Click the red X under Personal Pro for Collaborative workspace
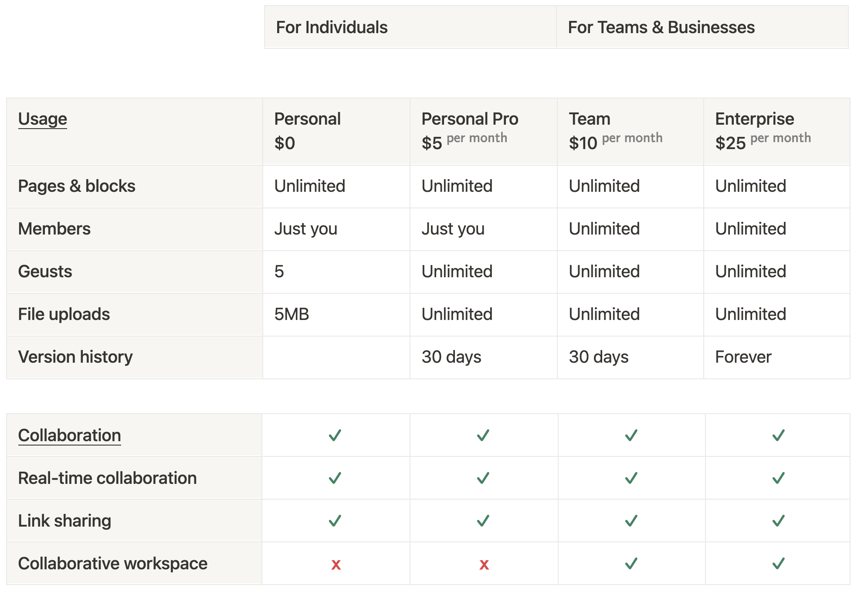Image resolution: width=868 pixels, height=592 pixels. click(x=484, y=565)
